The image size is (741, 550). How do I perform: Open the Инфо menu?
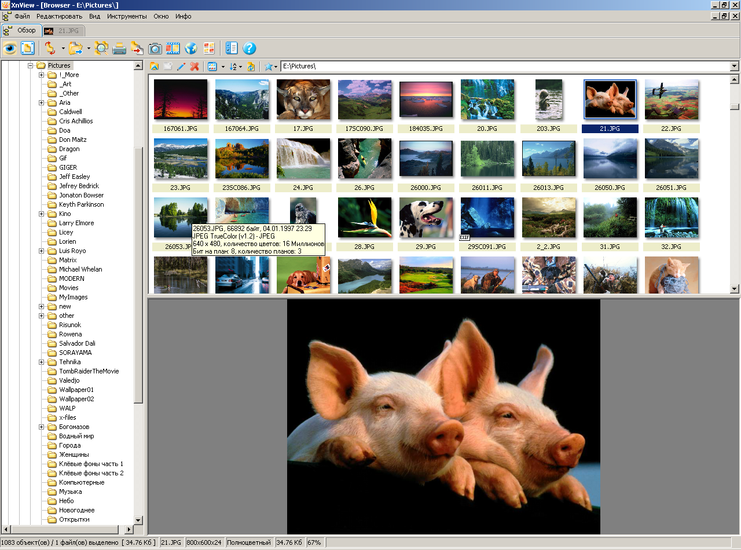click(183, 16)
